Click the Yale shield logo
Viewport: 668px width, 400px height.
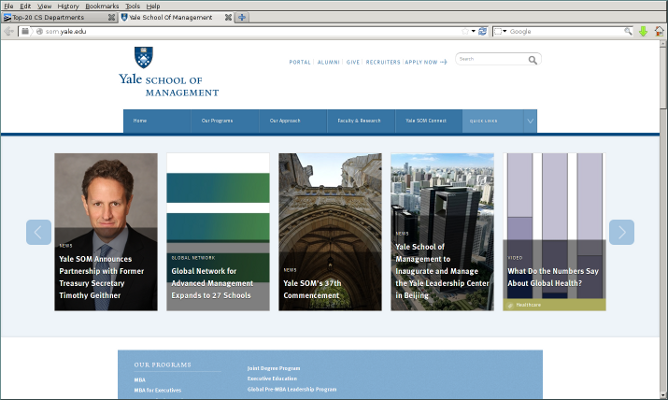click(144, 57)
